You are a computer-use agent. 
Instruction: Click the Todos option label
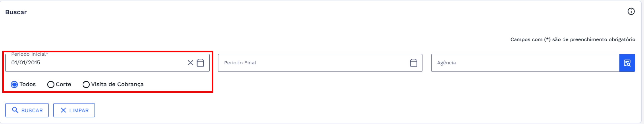[28, 84]
